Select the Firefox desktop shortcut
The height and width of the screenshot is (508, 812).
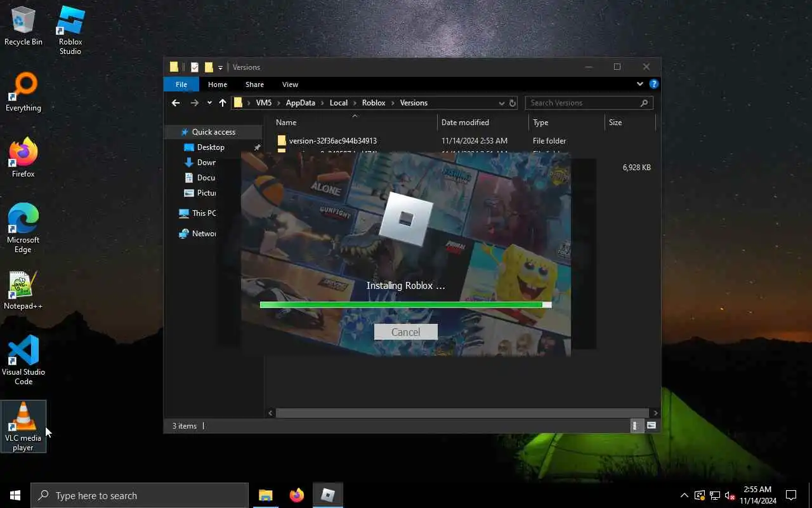tap(23, 159)
